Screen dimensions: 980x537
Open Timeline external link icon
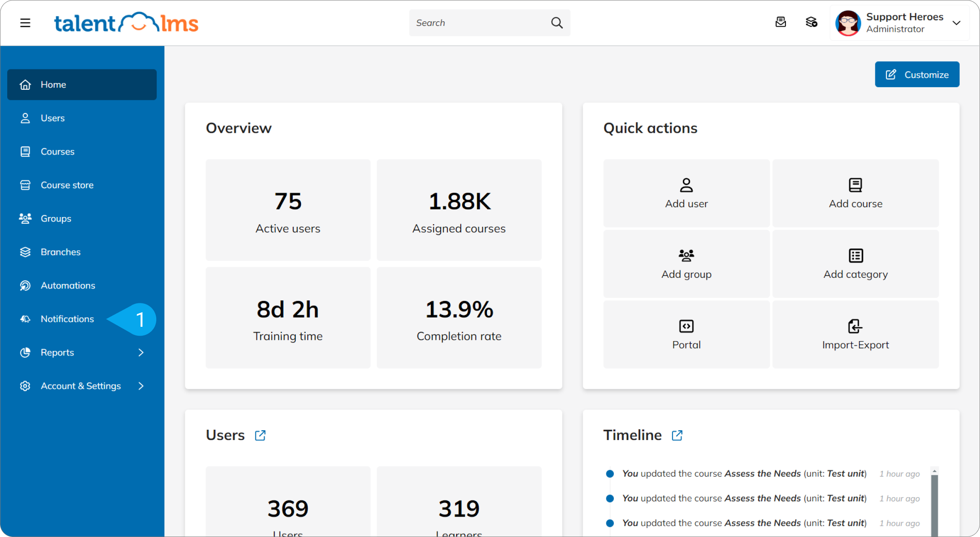(677, 435)
